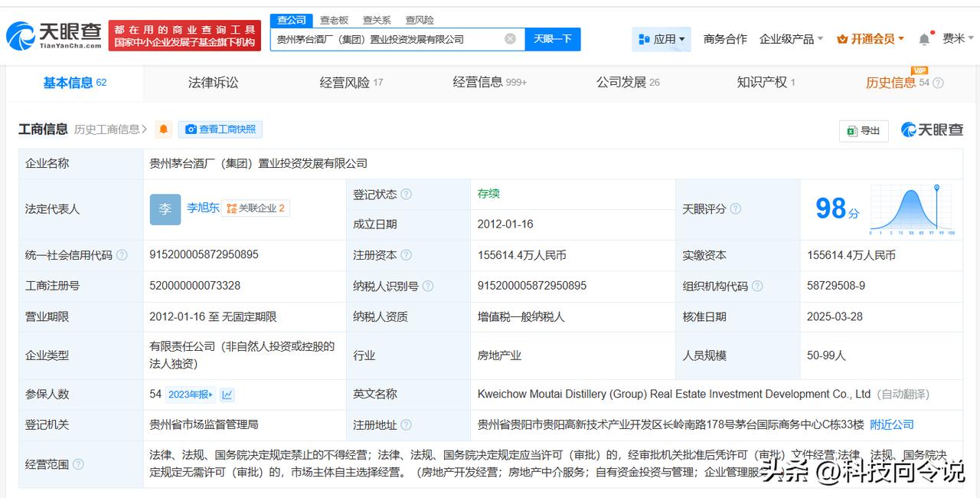980x498 pixels.
Task: Open the 开通会员 dropdown
Action: [x=871, y=38]
